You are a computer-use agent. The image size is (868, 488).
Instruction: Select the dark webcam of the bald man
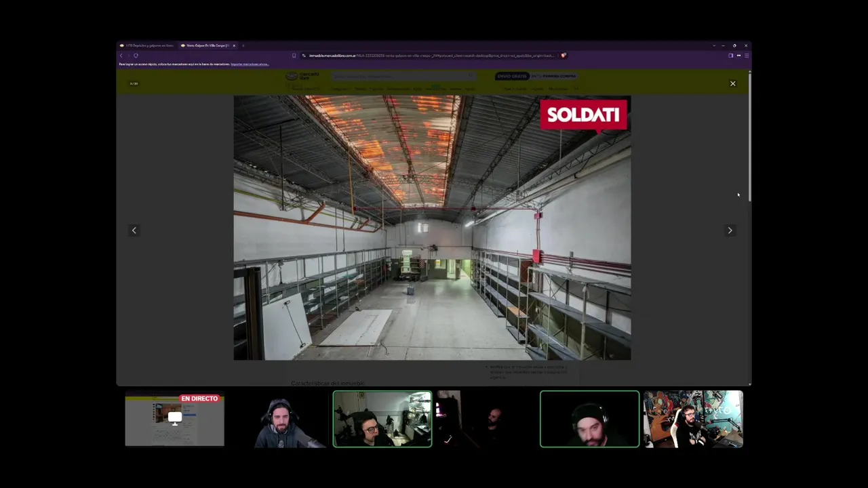click(486, 419)
